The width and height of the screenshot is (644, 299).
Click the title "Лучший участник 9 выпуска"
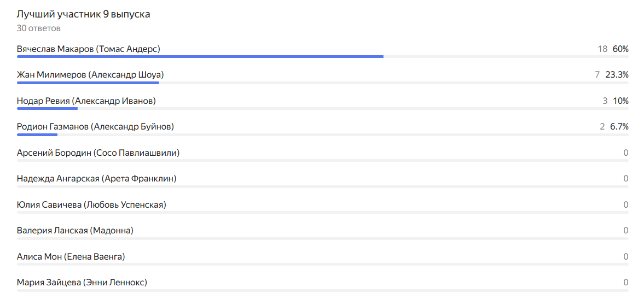click(83, 14)
